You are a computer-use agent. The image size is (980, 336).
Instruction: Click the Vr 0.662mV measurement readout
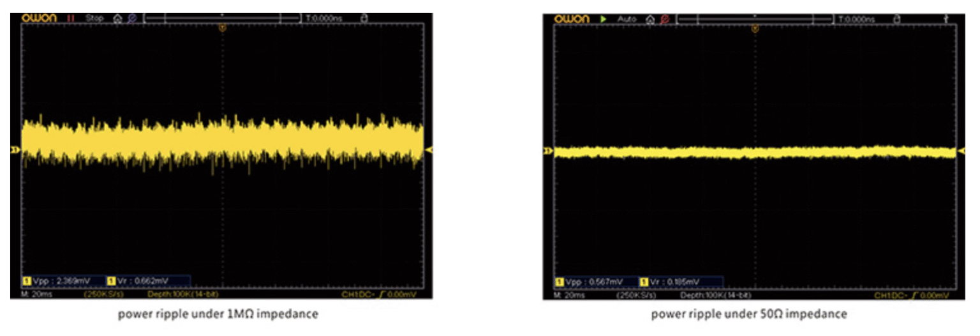147,280
